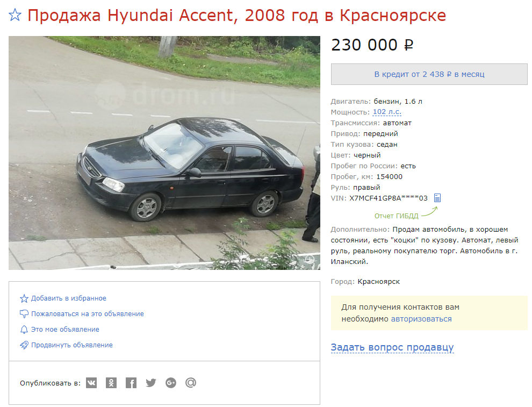Screen dimensions: 532x407
Task: Share listing on Google Plus
Action: click(171, 383)
